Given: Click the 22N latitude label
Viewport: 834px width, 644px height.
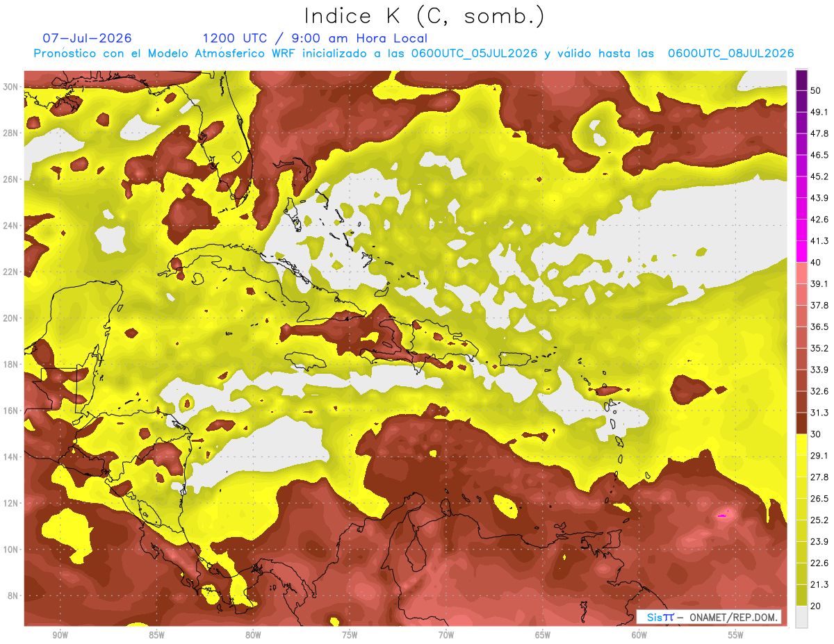Looking at the screenshot, I should (11, 272).
